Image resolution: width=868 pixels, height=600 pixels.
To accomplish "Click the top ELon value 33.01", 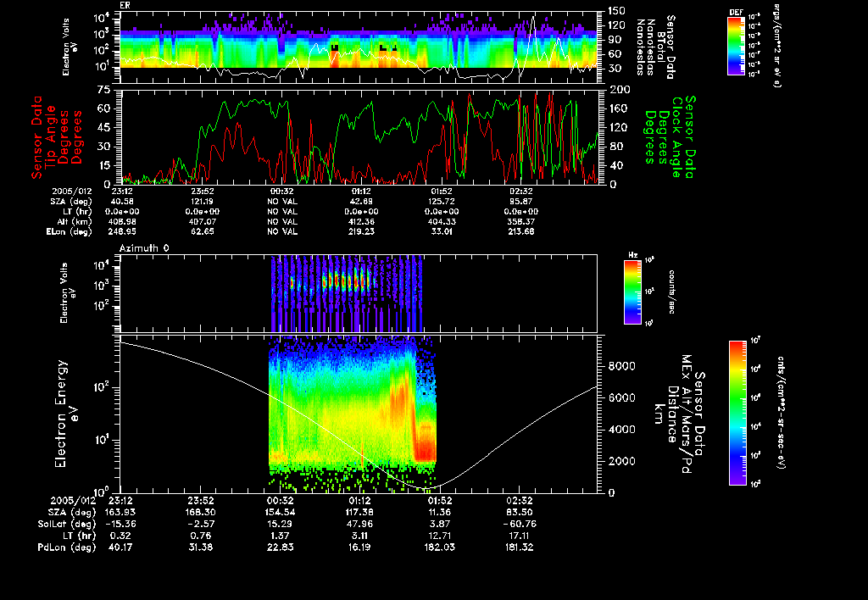I will coord(441,231).
